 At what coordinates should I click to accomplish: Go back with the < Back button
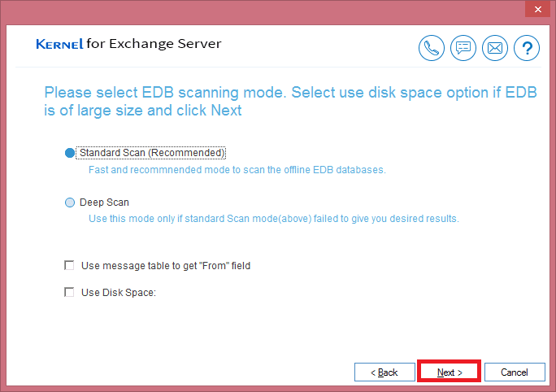pos(384,372)
